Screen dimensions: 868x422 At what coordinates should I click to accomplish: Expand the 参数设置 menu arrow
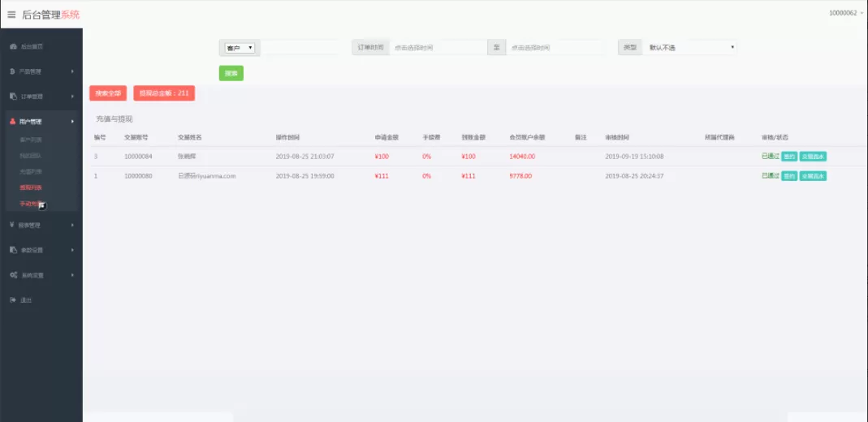tap(72, 250)
